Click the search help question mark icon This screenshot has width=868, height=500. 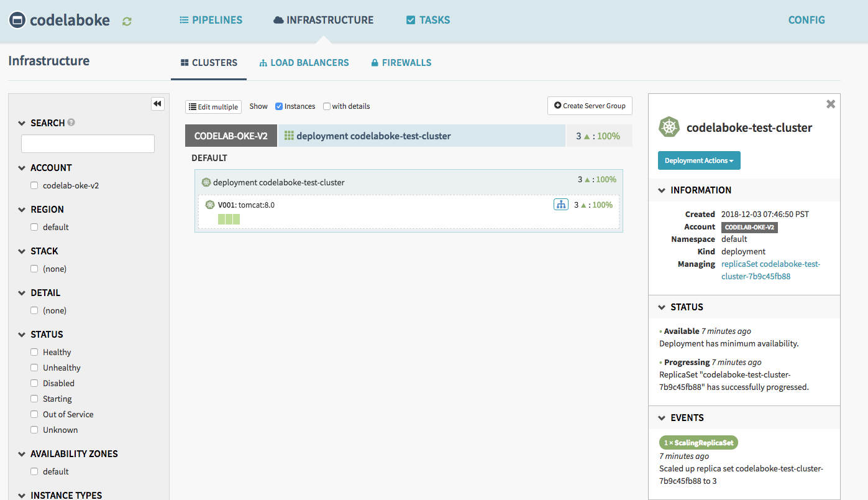point(71,123)
